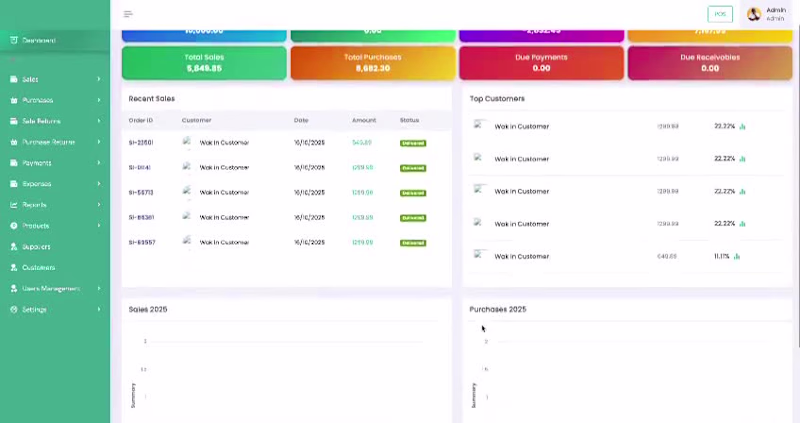800x423 pixels.
Task: Expand the Sales submenu chevron
Action: (98, 79)
